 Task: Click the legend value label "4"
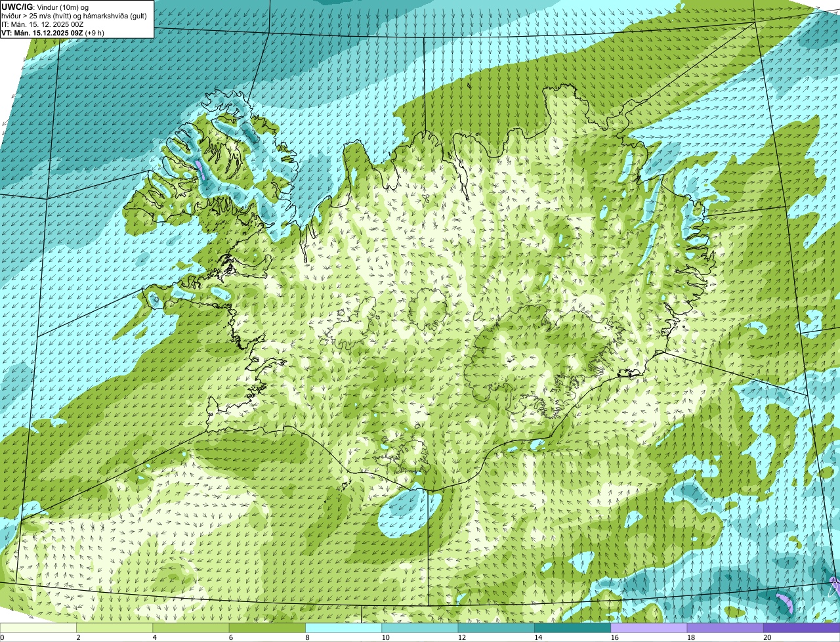click(x=155, y=637)
